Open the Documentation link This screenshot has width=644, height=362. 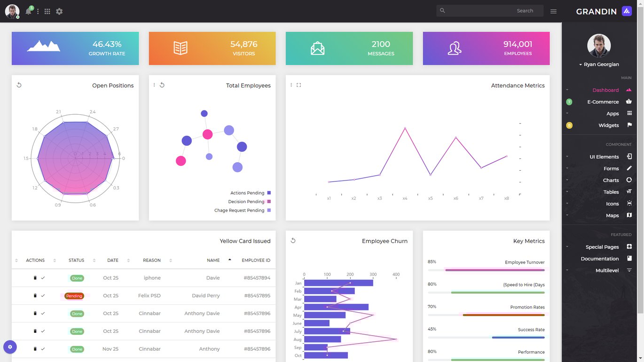pos(599,259)
